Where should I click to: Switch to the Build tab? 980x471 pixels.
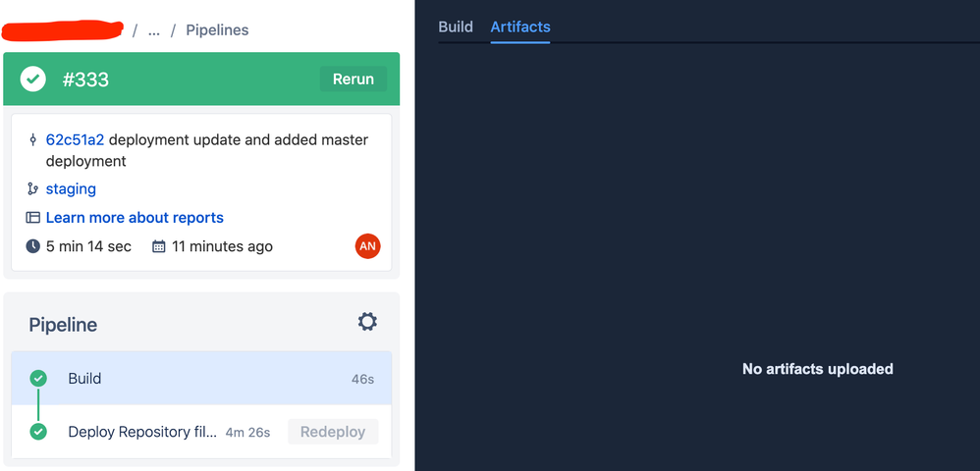[x=456, y=26]
